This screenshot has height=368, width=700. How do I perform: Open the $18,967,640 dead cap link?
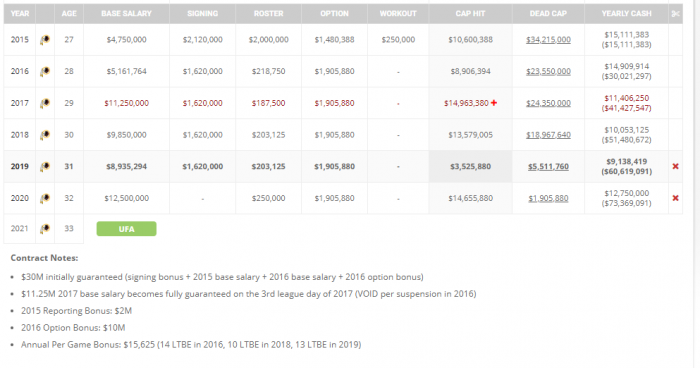pos(548,135)
